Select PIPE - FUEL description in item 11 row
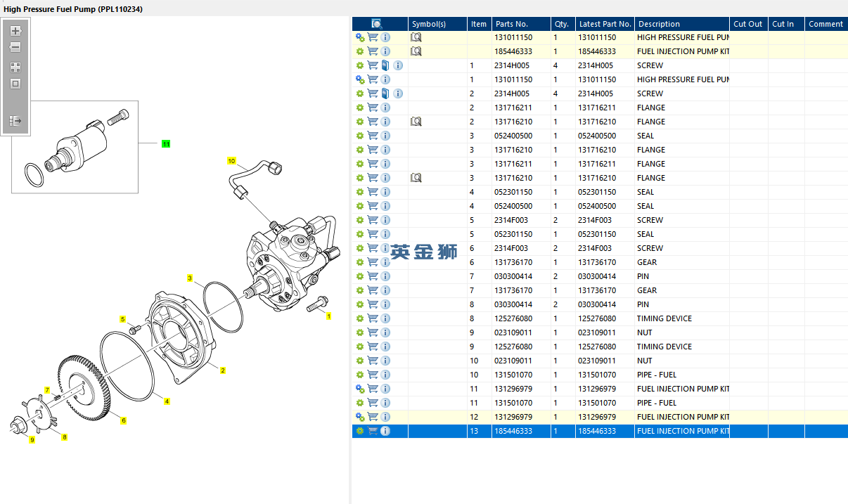This screenshot has height=504, width=848. click(x=657, y=403)
